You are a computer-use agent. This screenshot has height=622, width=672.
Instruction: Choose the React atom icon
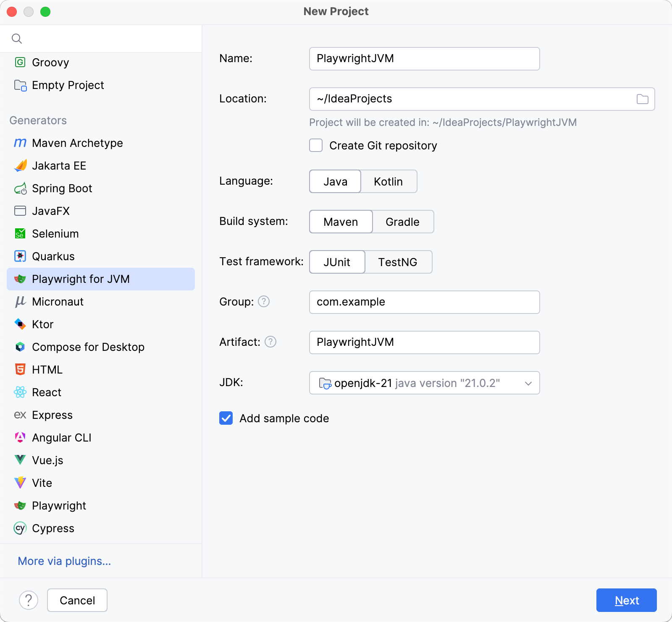20,392
